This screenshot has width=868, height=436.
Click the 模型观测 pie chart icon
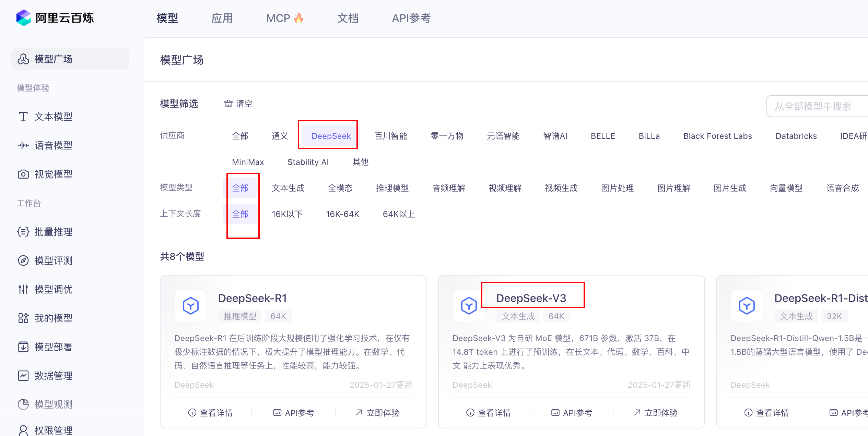tap(23, 404)
